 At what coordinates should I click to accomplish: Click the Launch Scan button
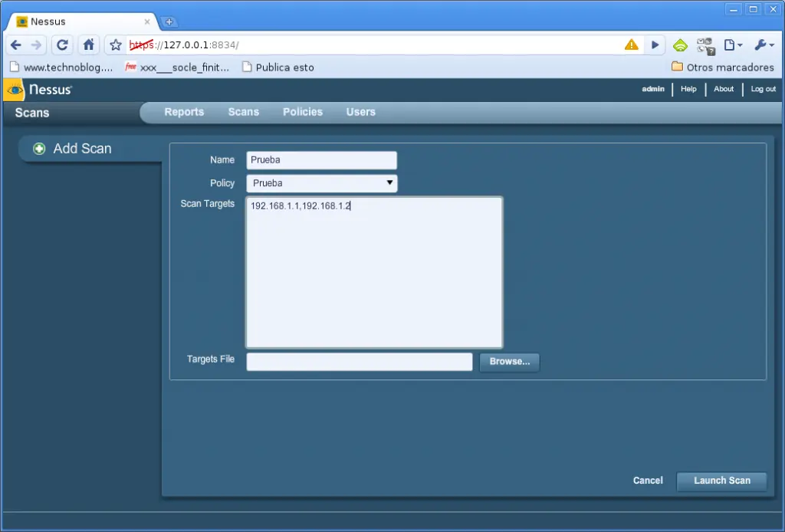pyautogui.click(x=722, y=481)
